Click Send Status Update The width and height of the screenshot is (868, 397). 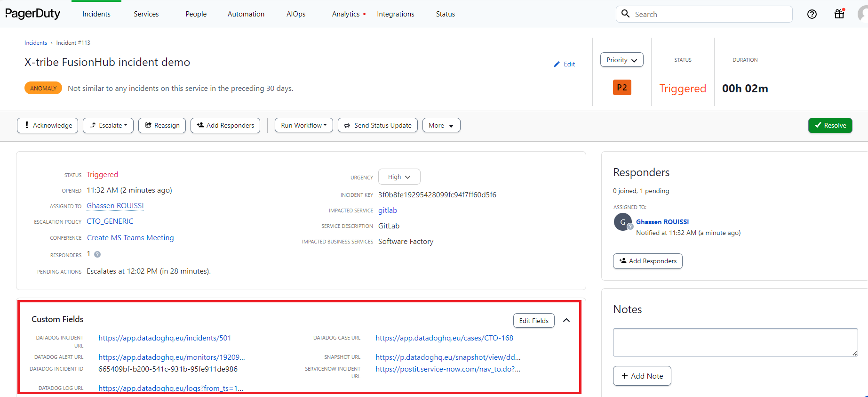(x=377, y=125)
